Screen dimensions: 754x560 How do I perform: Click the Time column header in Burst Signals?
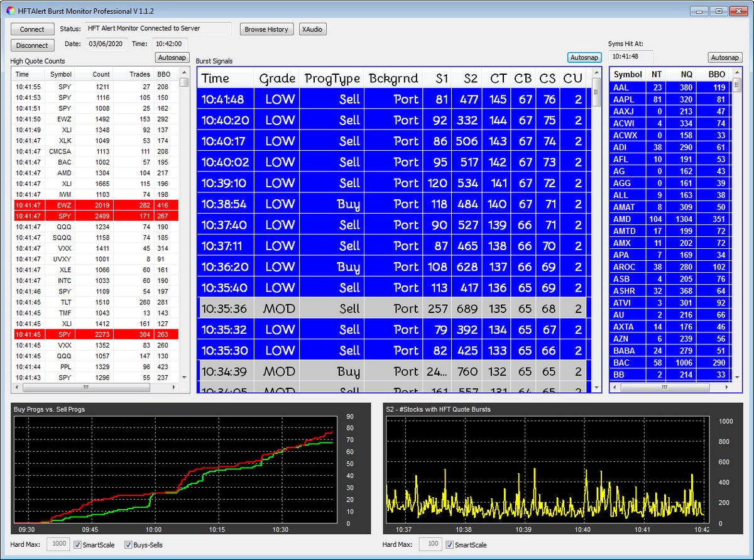click(226, 79)
